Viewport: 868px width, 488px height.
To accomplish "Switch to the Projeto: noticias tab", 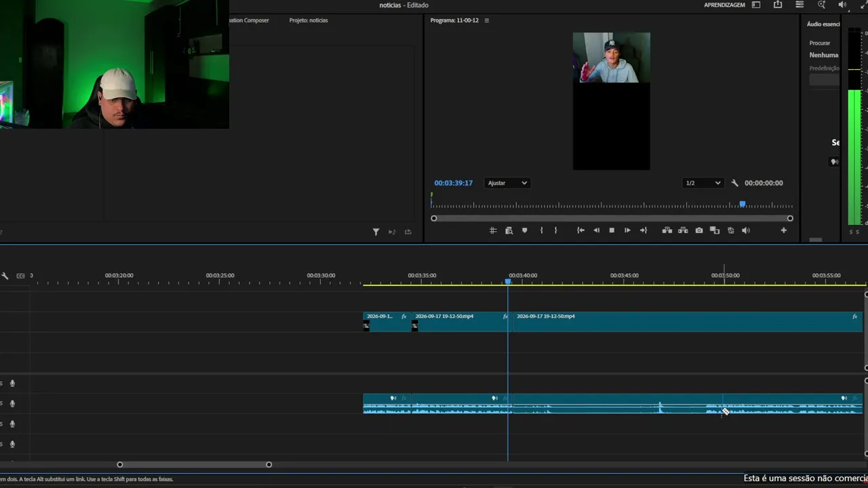I will (x=309, y=20).
